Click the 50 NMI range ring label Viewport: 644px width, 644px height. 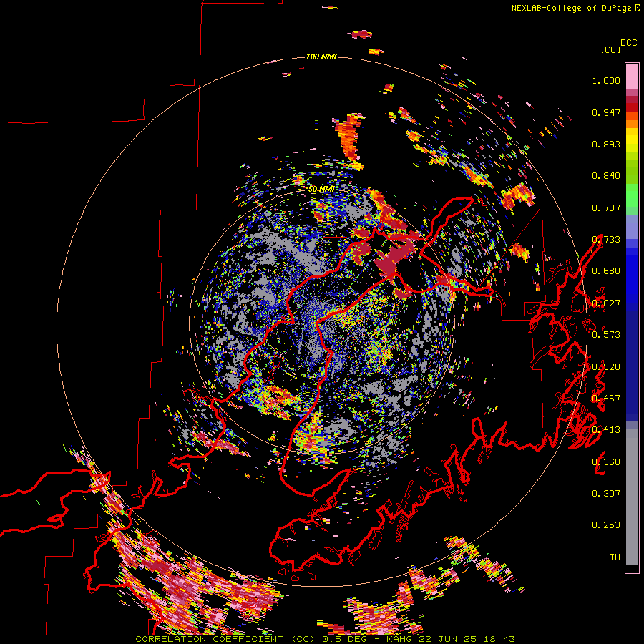[x=321, y=190]
